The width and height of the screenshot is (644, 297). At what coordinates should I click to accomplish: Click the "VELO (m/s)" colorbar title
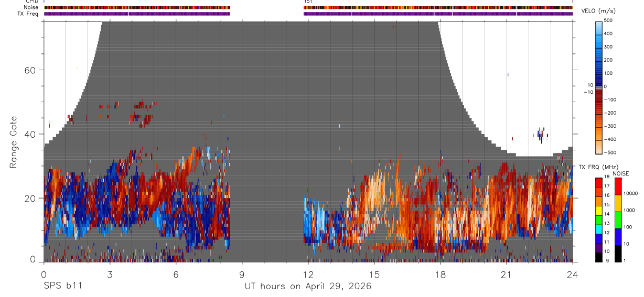(598, 11)
